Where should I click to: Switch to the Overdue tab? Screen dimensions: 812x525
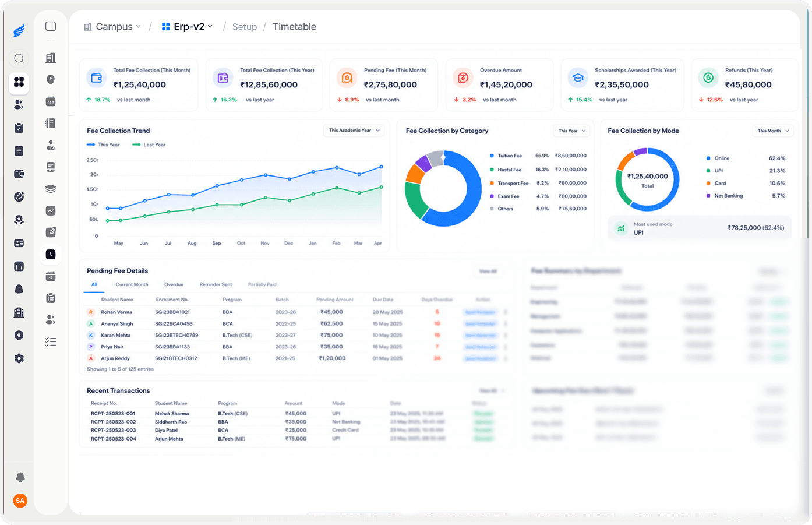(x=174, y=284)
